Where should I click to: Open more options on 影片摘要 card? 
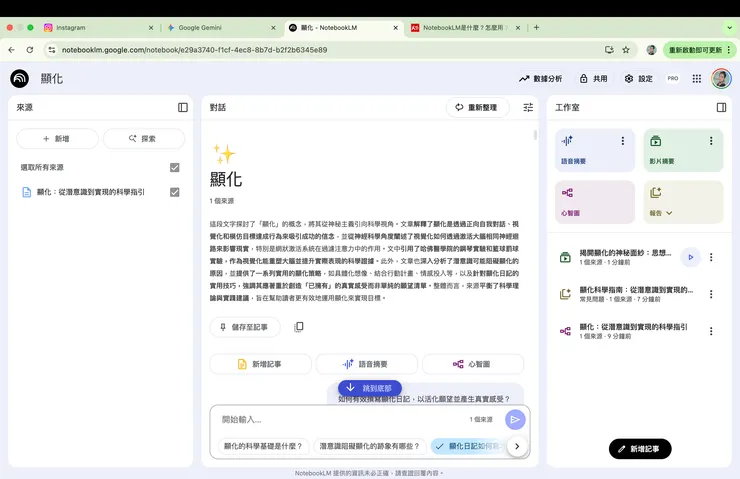tap(711, 141)
